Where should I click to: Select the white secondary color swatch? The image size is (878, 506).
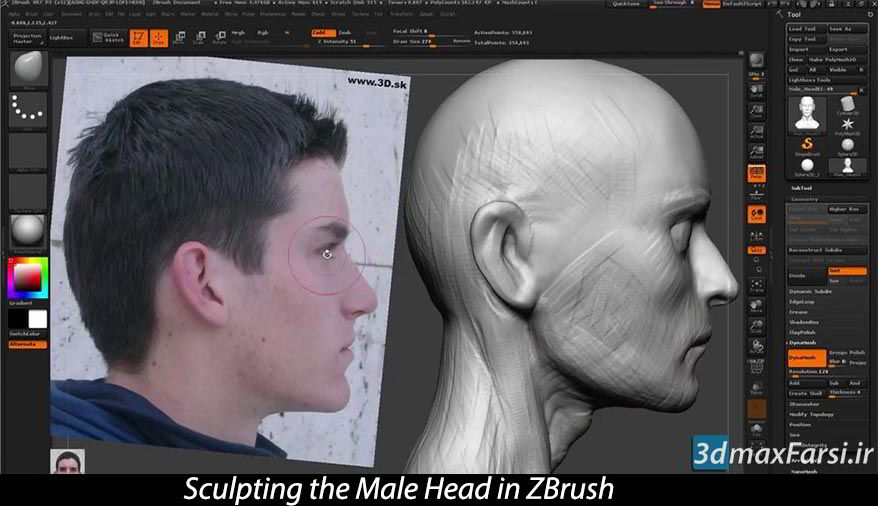click(x=38, y=320)
